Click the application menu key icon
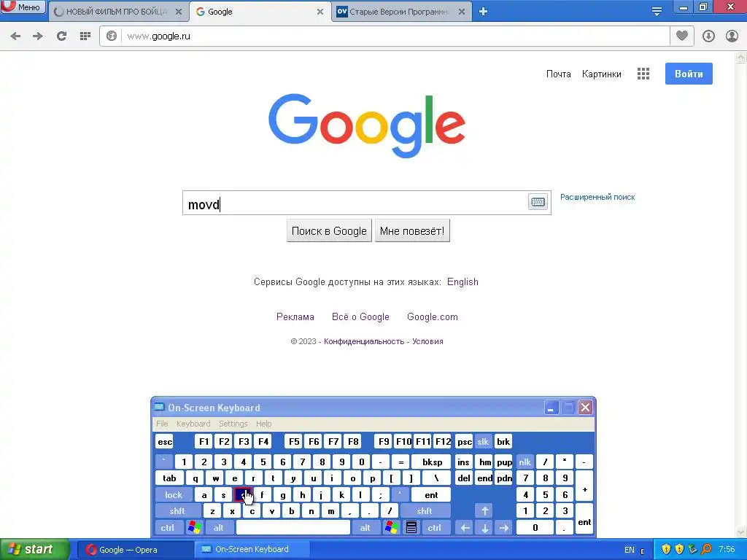The height and width of the screenshot is (560, 747). pyautogui.click(x=411, y=528)
